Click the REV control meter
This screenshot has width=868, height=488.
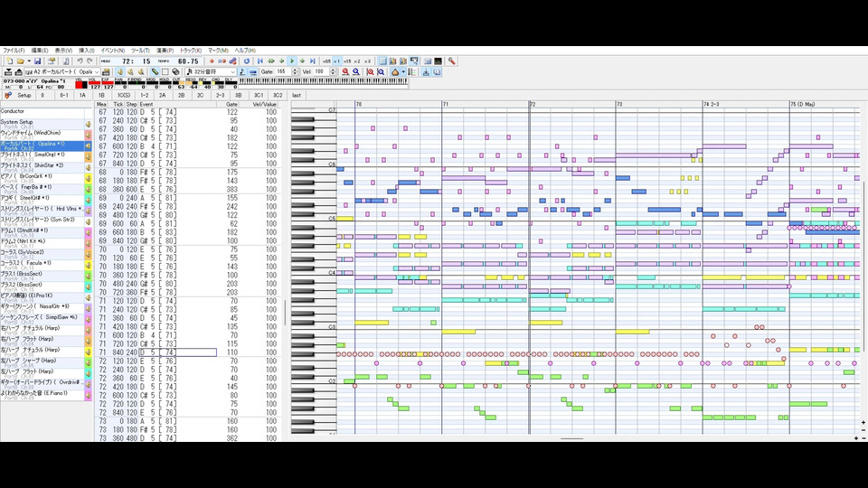pyautogui.click(x=203, y=84)
